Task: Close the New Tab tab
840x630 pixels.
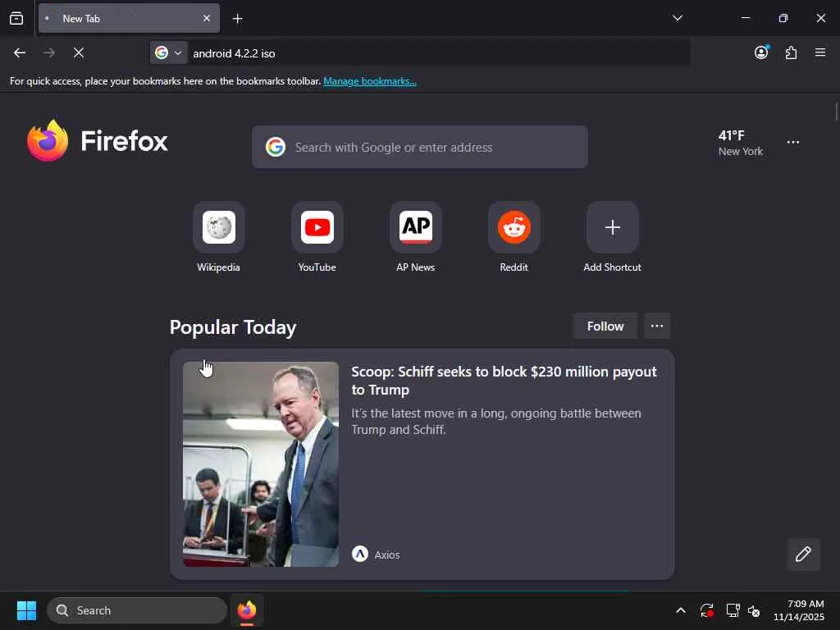Action: tap(207, 18)
